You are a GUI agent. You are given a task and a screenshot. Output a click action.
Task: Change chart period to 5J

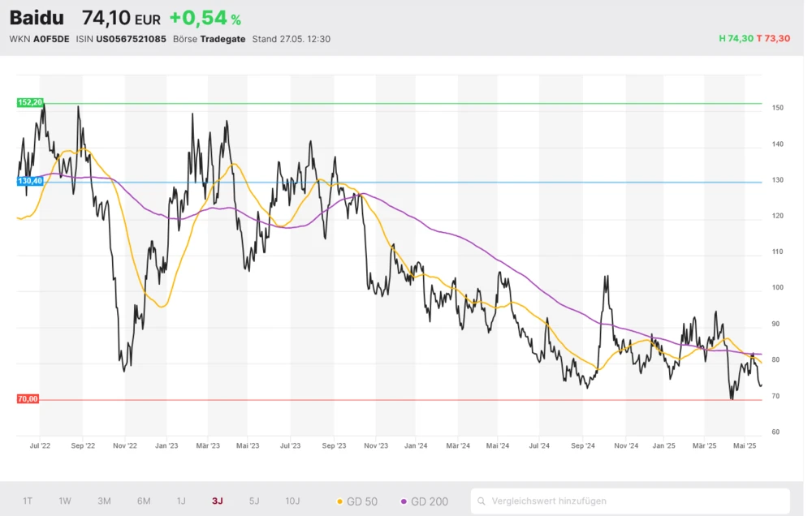(x=254, y=501)
